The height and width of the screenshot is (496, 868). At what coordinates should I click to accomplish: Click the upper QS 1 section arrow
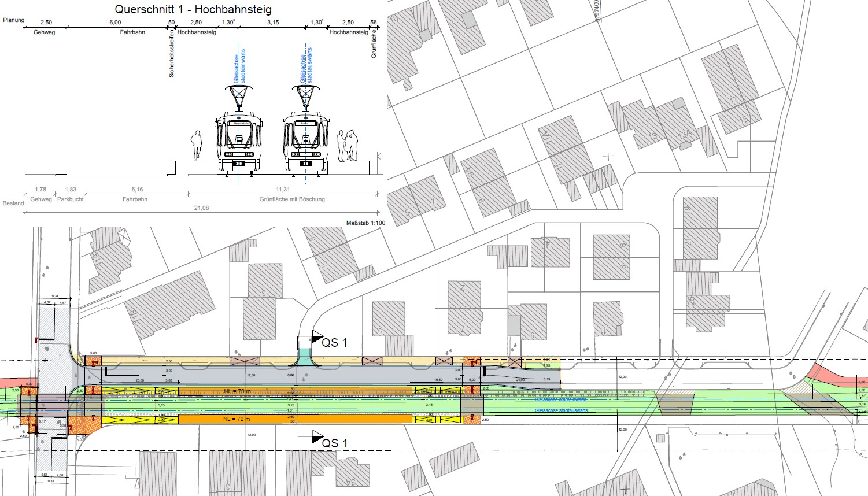click(317, 336)
